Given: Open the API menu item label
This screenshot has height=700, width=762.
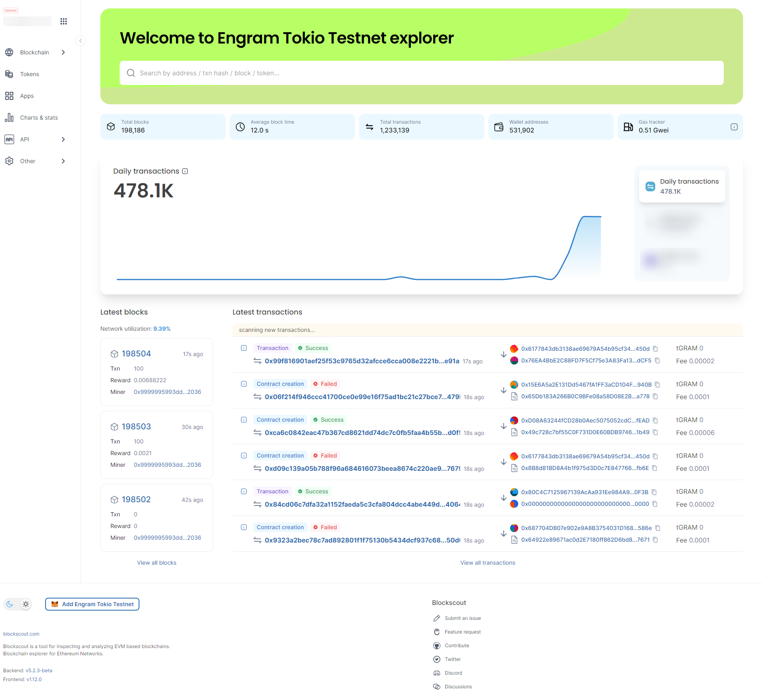Looking at the screenshot, I should [25, 139].
